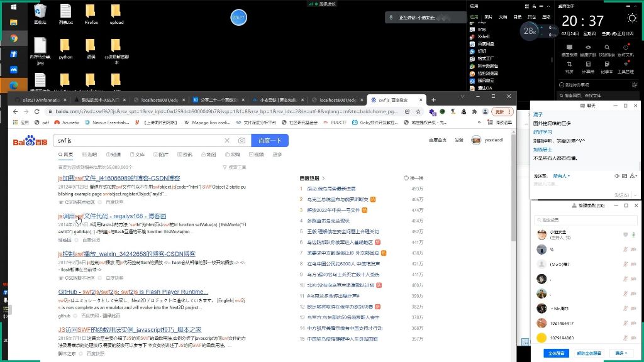
Task: Click the circular 28% memory usage indicator
Action: [530, 31]
